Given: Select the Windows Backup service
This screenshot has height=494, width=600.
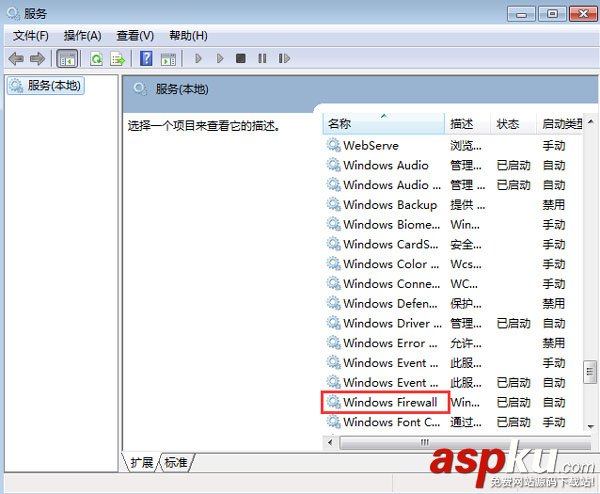Looking at the screenshot, I should click(x=453, y=205).
